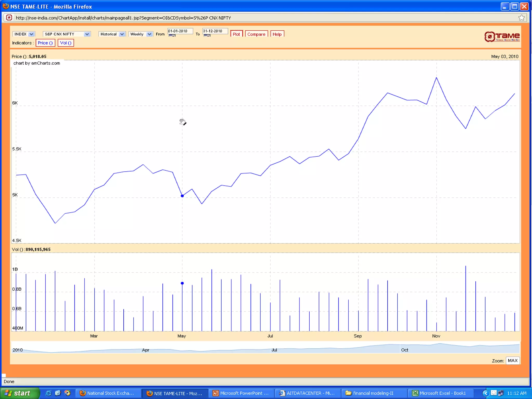Image resolution: width=532 pixels, height=399 pixels.
Task: Open the From date calendar picker icon
Action: coord(172,36)
